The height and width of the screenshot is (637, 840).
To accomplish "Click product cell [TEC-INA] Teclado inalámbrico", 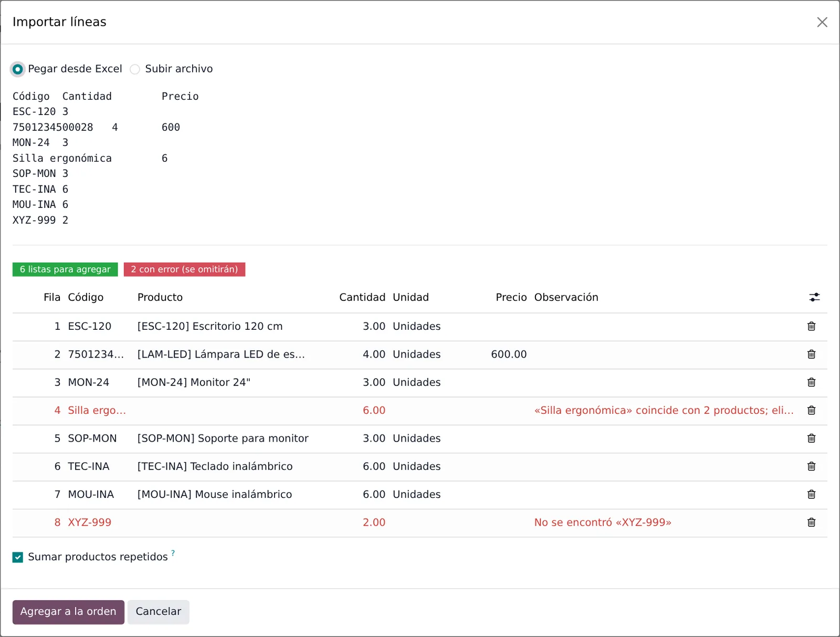I will [215, 466].
